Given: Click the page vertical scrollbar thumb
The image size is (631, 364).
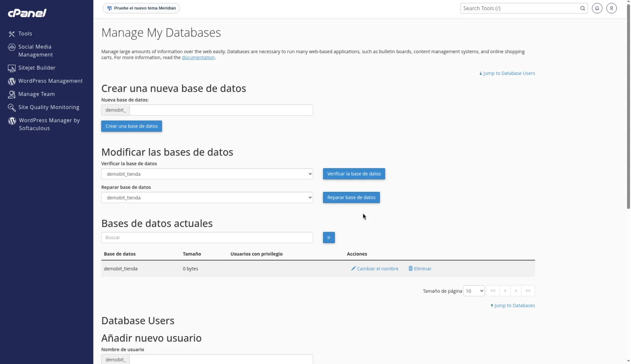Looking at the screenshot, I should click(628, 106).
